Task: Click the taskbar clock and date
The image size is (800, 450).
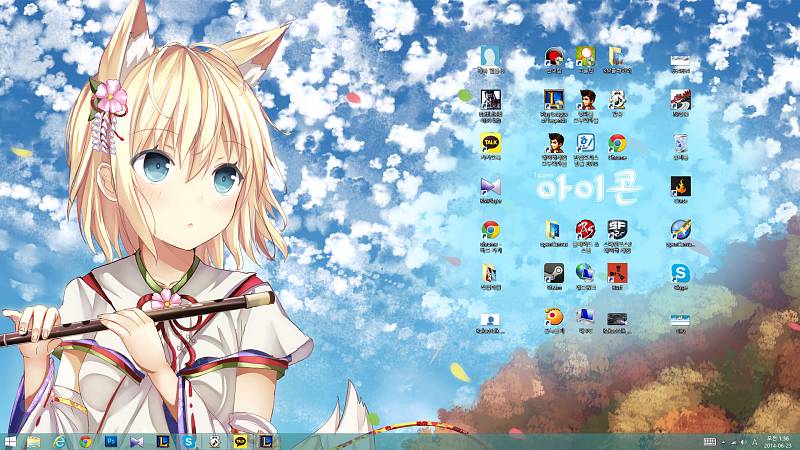Action: (x=776, y=441)
